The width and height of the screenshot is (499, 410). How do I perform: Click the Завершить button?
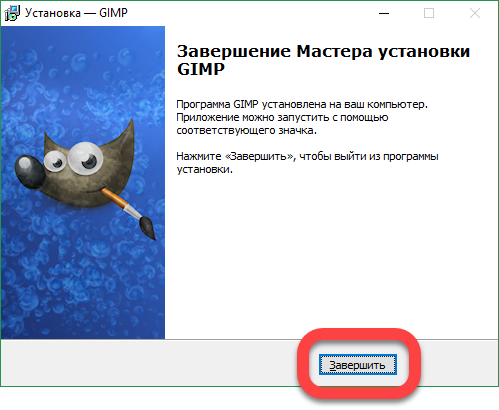(358, 365)
